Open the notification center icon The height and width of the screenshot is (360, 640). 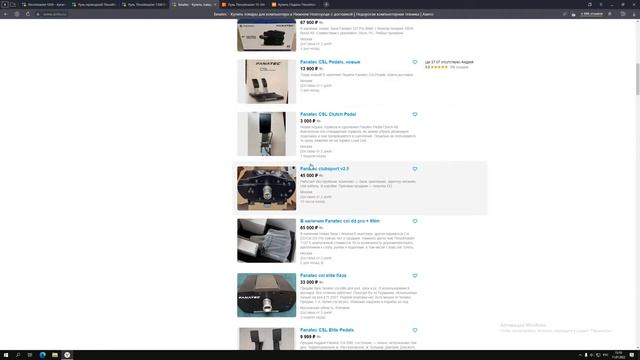tap(632, 355)
